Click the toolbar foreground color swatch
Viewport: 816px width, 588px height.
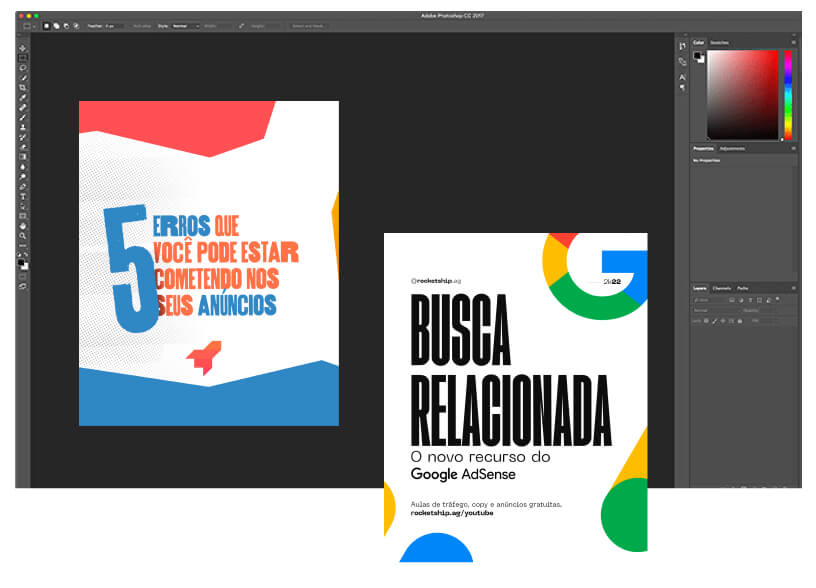click(21, 263)
